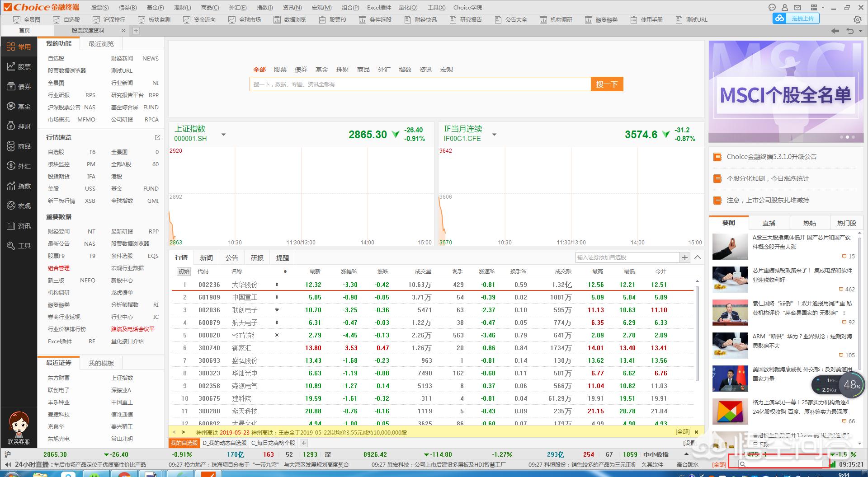The image size is (868, 477).
Task: Sort the table by 涨幅% column header
Action: tap(349, 271)
